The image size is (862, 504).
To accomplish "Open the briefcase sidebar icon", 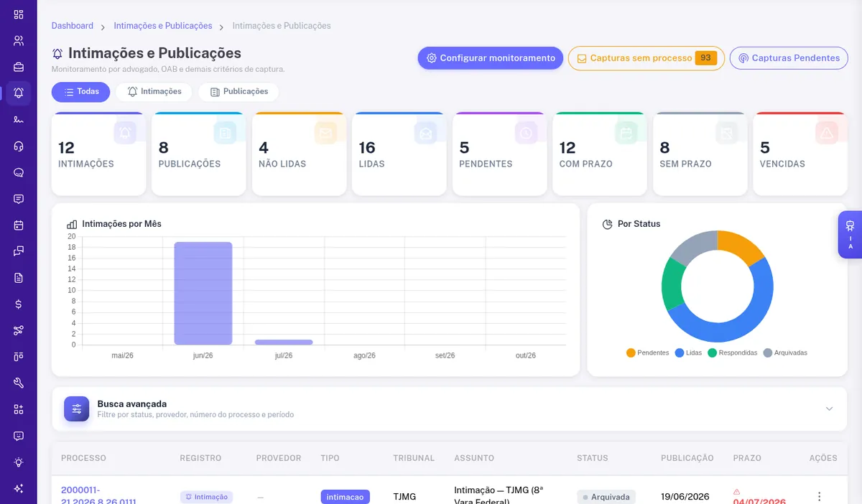I will coord(19,67).
